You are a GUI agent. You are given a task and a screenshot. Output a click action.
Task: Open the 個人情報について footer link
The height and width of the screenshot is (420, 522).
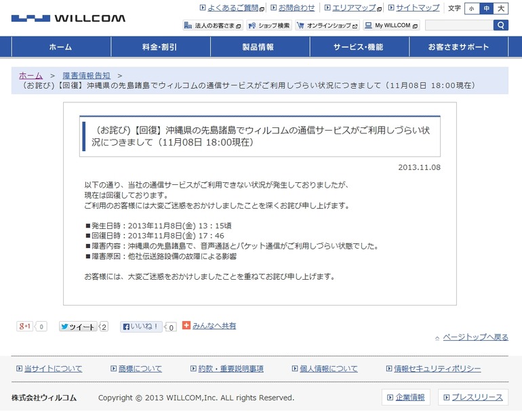point(329,369)
